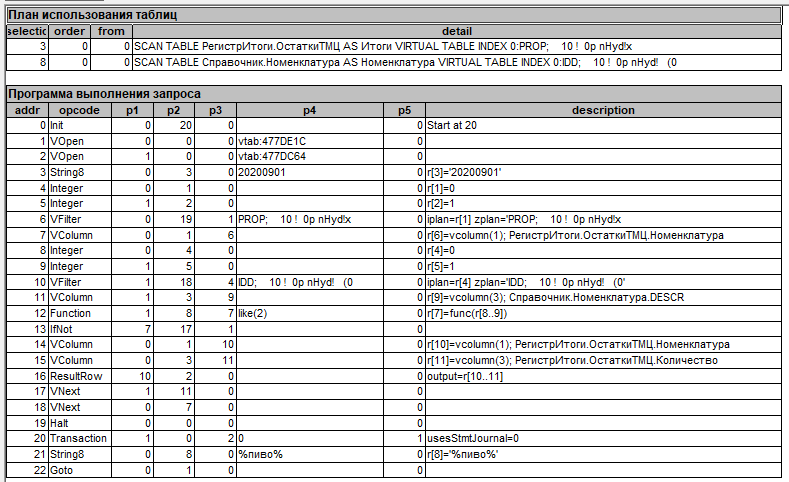Select the 'String8' opcode at address 3
Viewport: 789px width, 482px height.
coord(80,173)
